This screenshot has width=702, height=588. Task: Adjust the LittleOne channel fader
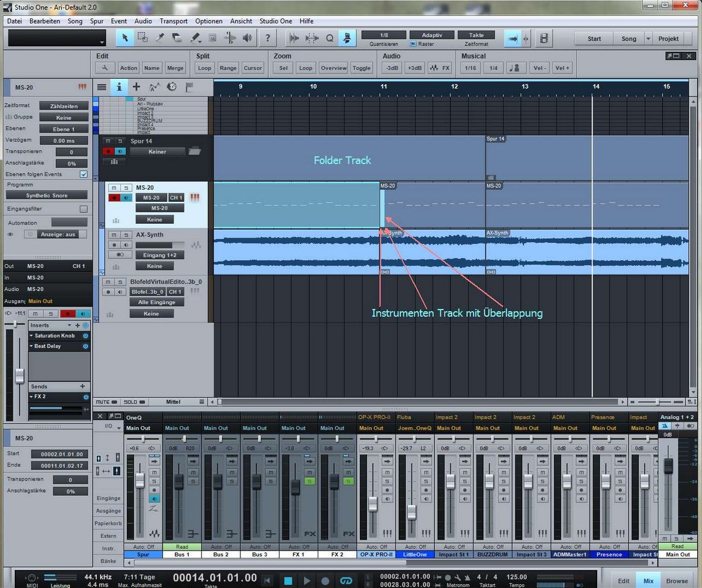coord(412,512)
